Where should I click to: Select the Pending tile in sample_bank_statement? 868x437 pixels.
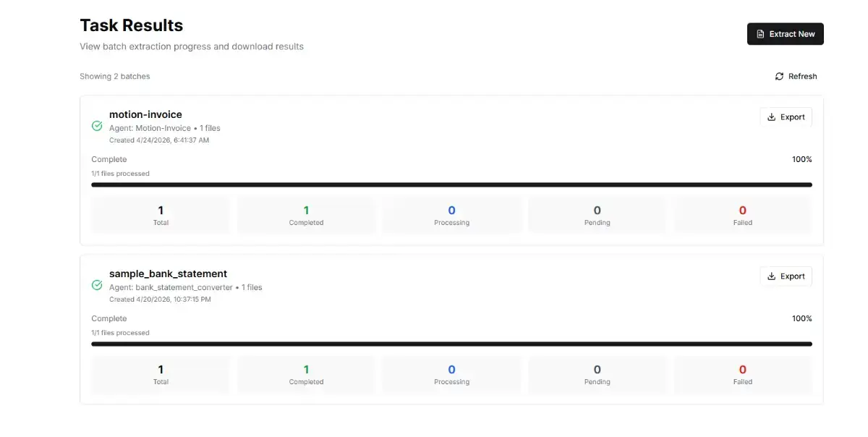597,375
